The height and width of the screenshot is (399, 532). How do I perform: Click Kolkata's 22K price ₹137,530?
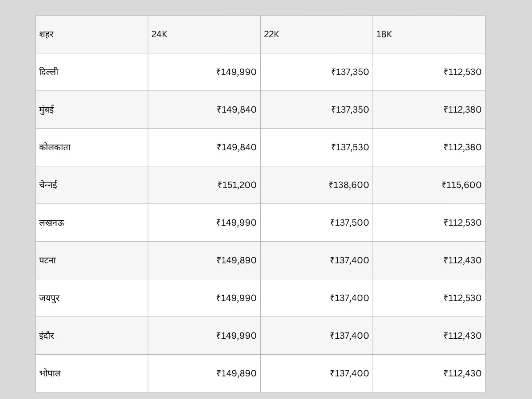(350, 147)
